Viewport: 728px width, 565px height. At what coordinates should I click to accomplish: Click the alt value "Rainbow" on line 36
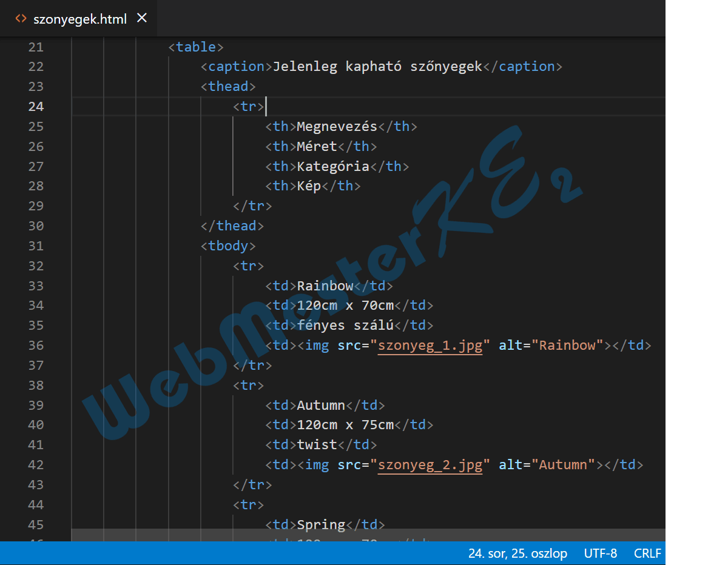[567, 346]
